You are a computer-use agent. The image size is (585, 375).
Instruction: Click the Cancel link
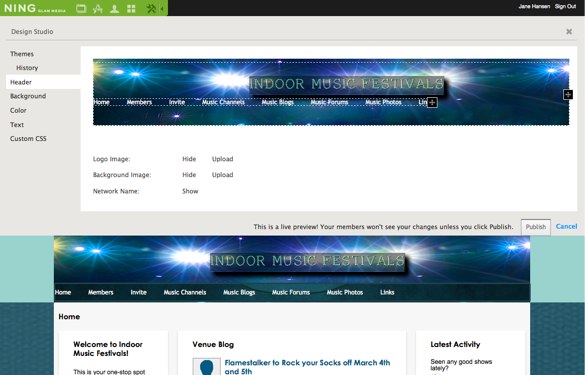coord(566,226)
